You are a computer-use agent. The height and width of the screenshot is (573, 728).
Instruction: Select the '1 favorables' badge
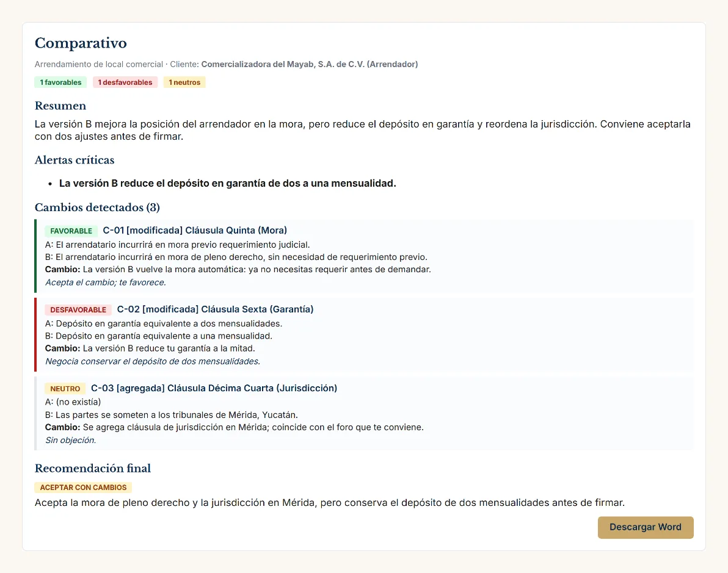(60, 82)
